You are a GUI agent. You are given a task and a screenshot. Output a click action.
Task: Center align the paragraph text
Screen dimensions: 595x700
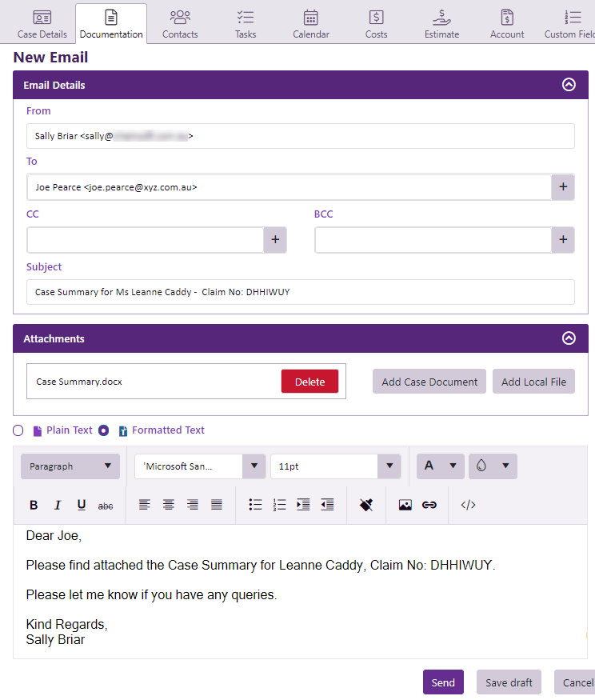pyautogui.click(x=169, y=505)
